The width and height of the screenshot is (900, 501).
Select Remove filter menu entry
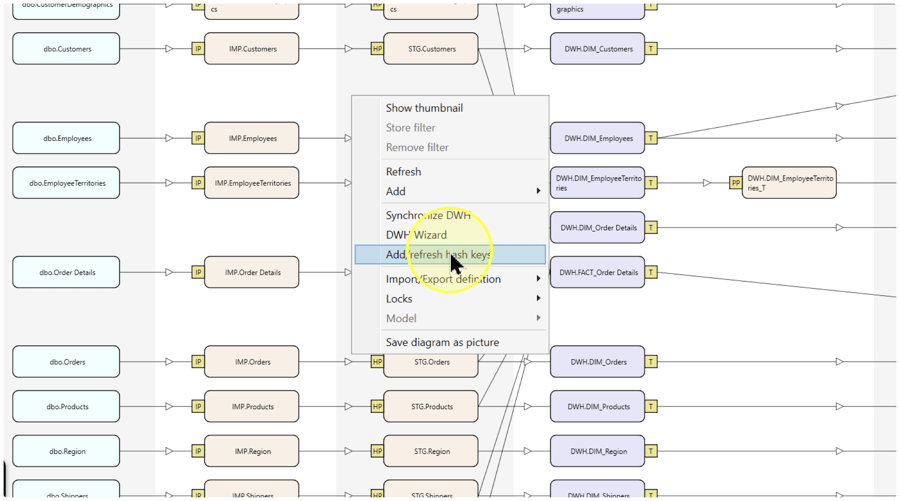450,147
